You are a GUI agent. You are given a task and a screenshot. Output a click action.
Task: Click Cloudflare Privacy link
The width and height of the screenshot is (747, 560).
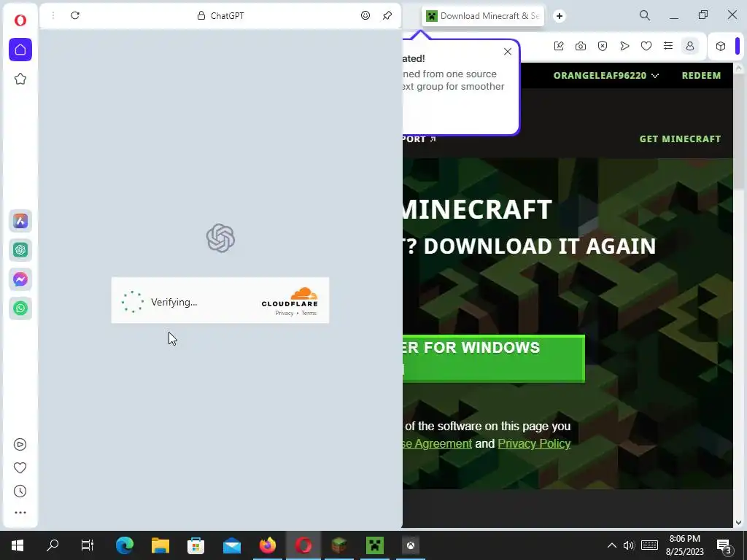(x=285, y=313)
